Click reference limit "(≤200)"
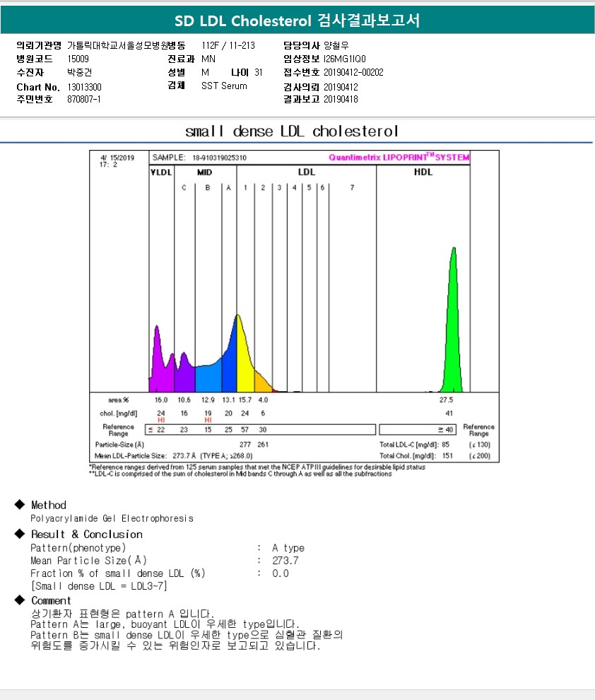 [x=480, y=456]
